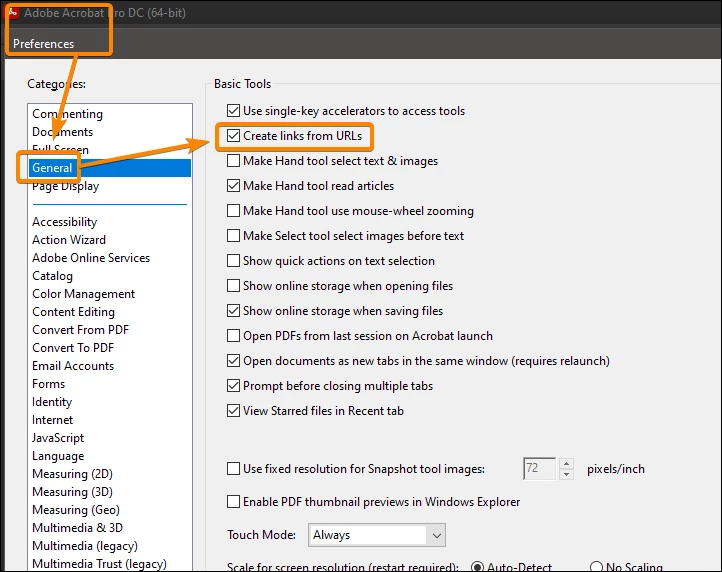Viewport: 722px width, 572px height.
Task: Open Measuring (2D) category
Action: (72, 474)
